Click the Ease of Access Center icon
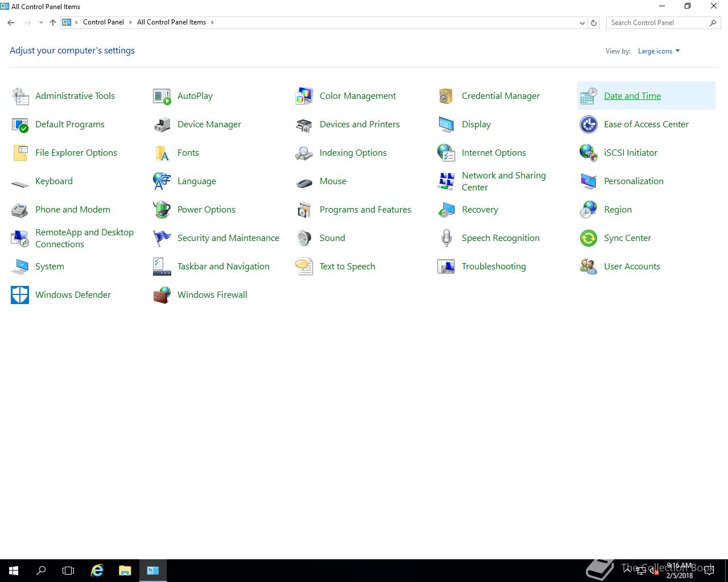The image size is (728, 582). (x=589, y=124)
